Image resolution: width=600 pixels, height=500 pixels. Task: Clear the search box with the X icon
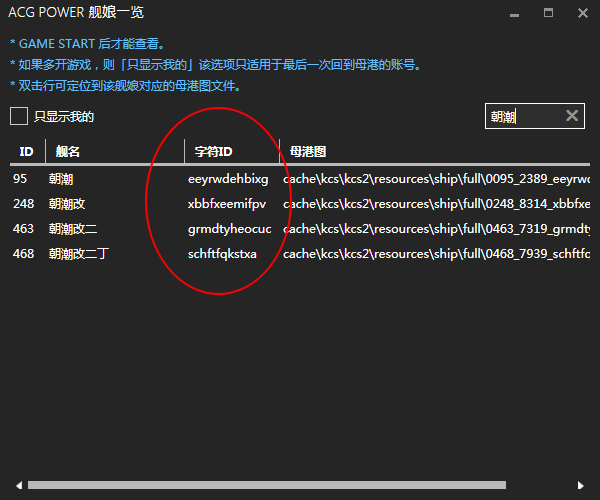coord(572,116)
